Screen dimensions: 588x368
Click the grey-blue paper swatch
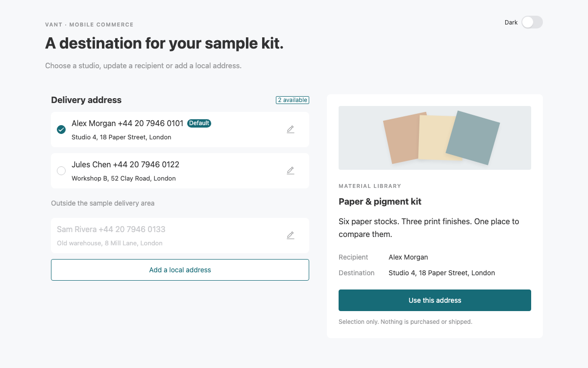(x=473, y=137)
